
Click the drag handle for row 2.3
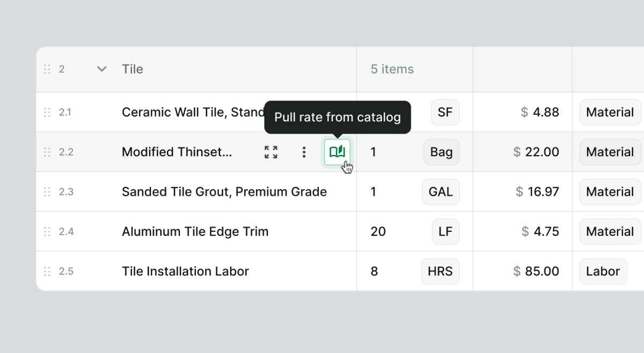coord(47,192)
